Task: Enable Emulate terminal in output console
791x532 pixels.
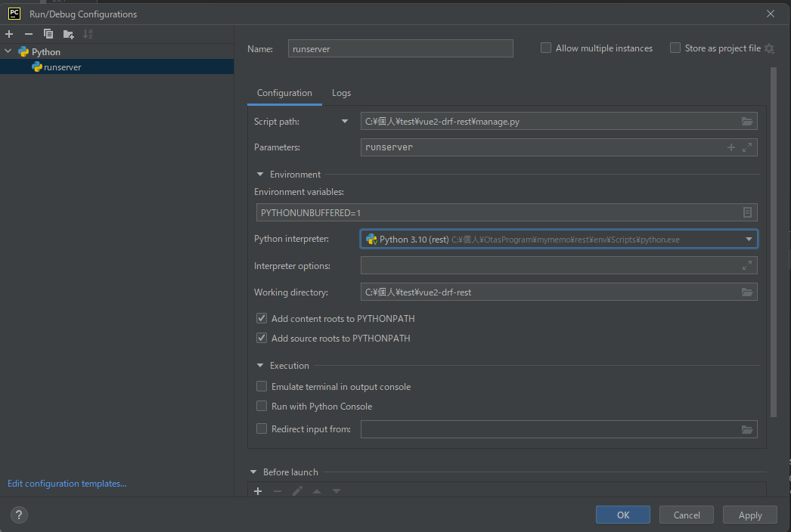Action: pyautogui.click(x=262, y=386)
